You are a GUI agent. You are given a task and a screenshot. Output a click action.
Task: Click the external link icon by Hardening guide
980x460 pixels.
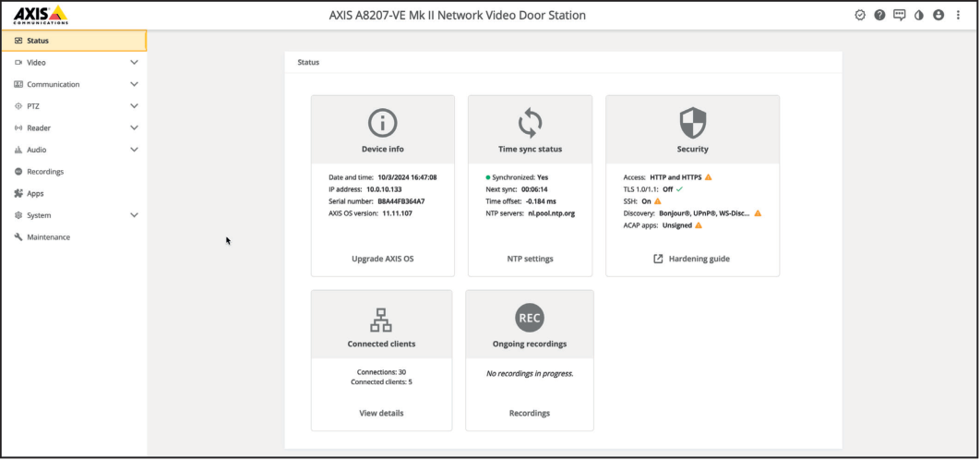[658, 259]
